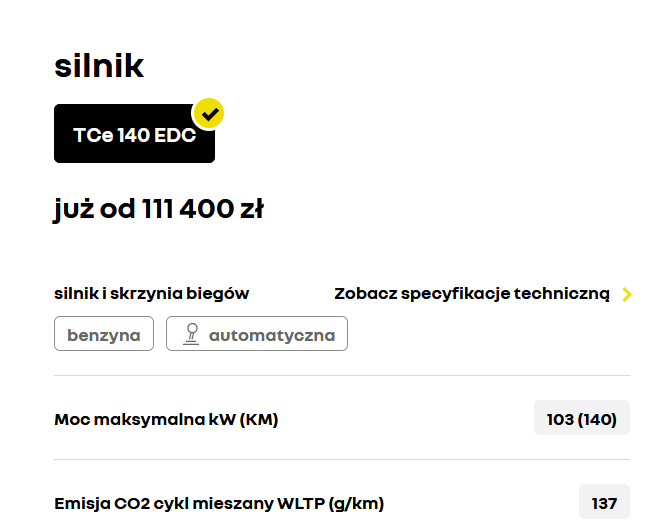
Task: Click divider line above Emisja CO2 row
Action: click(342, 460)
